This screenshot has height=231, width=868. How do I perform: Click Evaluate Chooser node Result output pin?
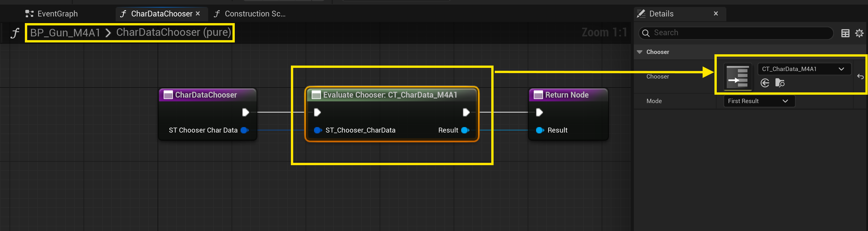click(465, 130)
